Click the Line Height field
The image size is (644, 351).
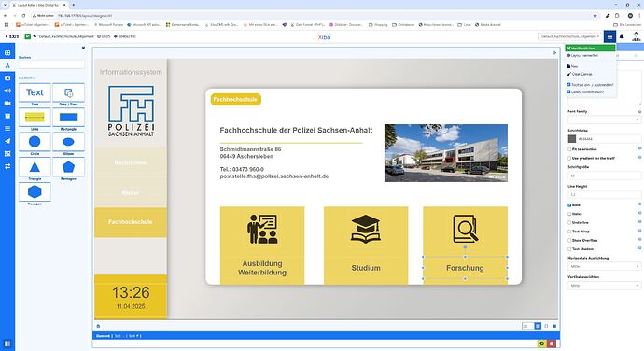click(x=604, y=194)
